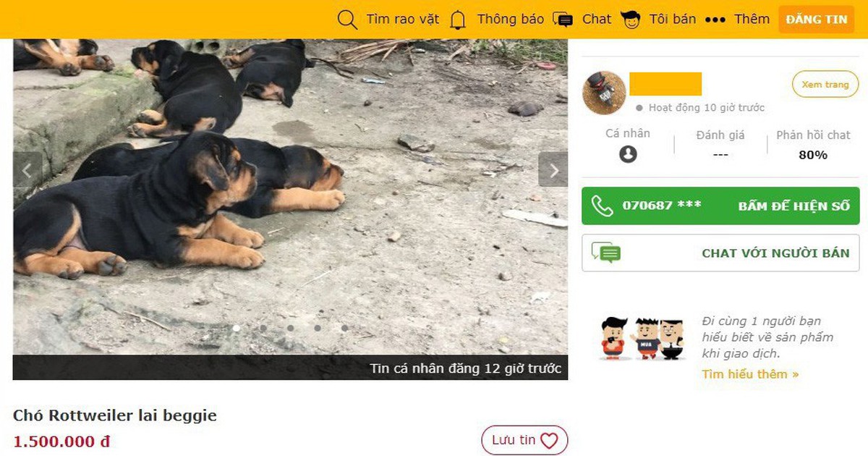This screenshot has width=868, height=456.
Task: Go to the previous photo with the left arrow
Action: (x=27, y=170)
